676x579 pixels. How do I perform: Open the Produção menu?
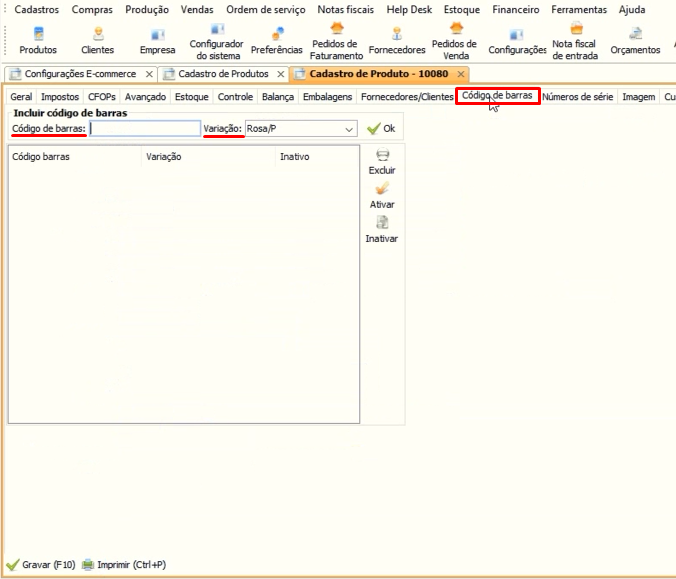click(x=147, y=9)
